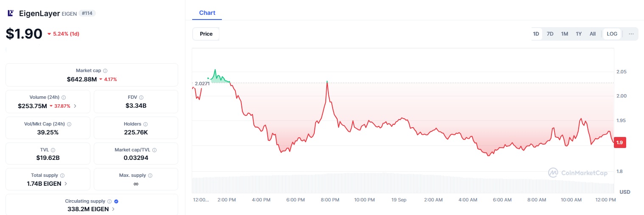The height and width of the screenshot is (215, 644).
Task: Open TVL info icon
Action: pyautogui.click(x=53, y=150)
